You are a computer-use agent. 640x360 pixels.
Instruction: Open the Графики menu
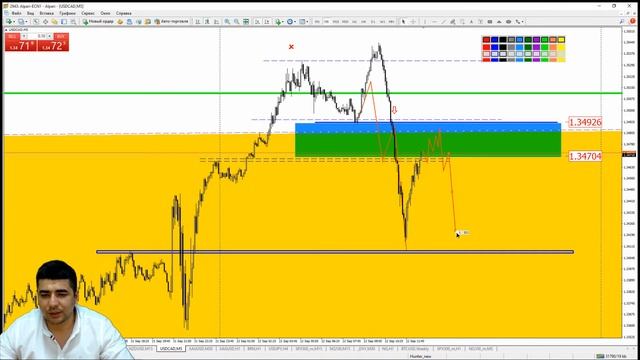67,13
